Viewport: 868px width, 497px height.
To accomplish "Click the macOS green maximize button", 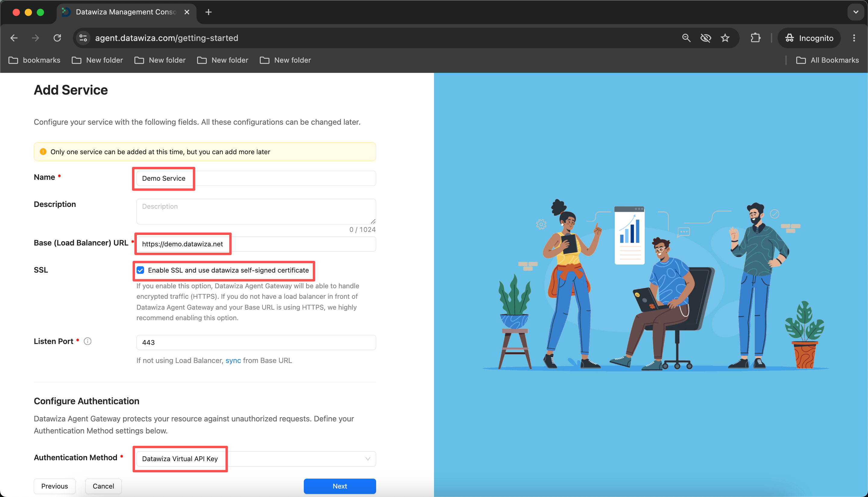I will click(x=40, y=12).
